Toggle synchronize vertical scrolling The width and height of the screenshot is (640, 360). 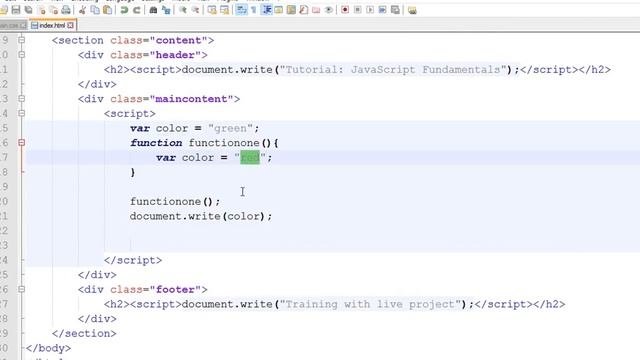pyautogui.click(x=212, y=10)
